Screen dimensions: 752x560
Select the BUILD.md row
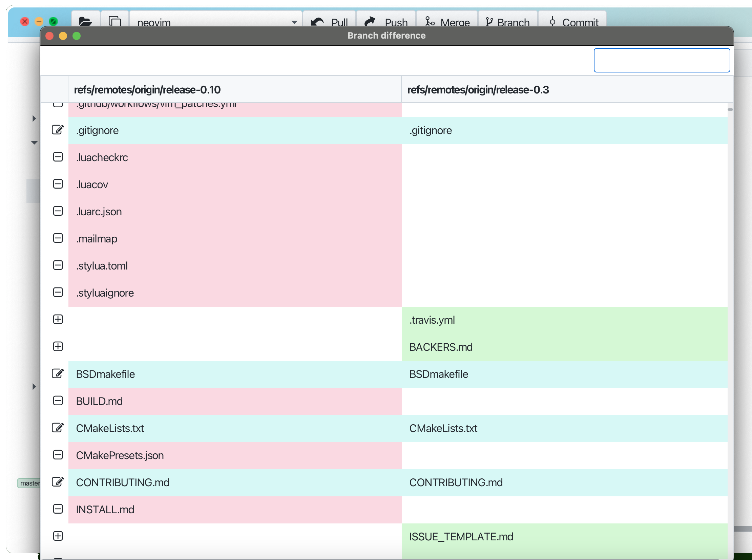235,401
